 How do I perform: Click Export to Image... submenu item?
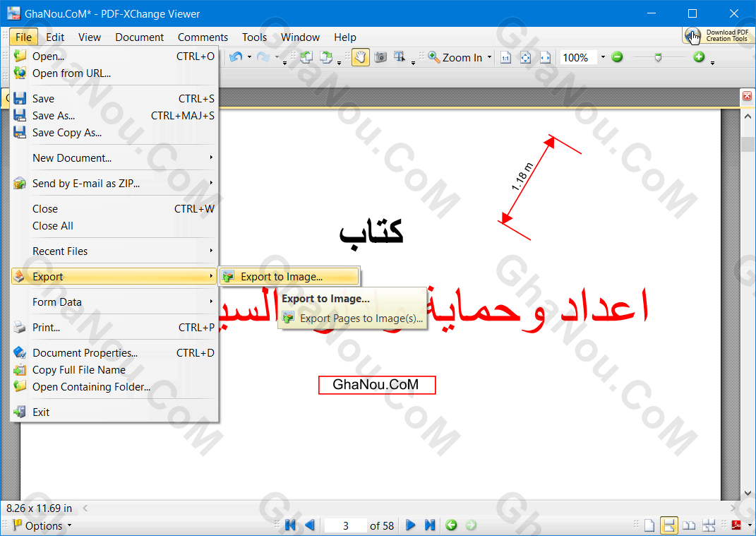point(290,276)
